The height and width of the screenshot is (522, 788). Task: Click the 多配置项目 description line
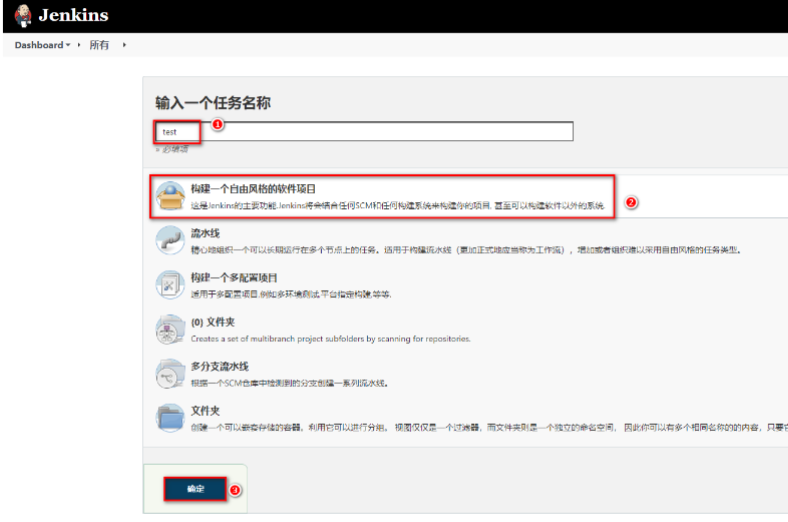pyautogui.click(x=291, y=294)
